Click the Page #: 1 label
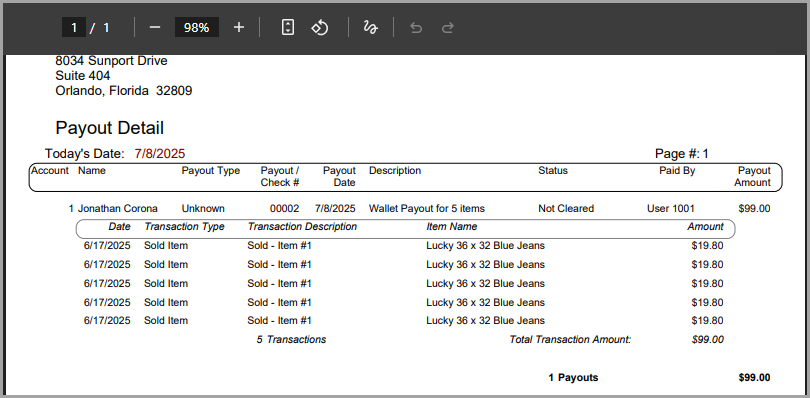The width and height of the screenshot is (810, 398). point(682,154)
